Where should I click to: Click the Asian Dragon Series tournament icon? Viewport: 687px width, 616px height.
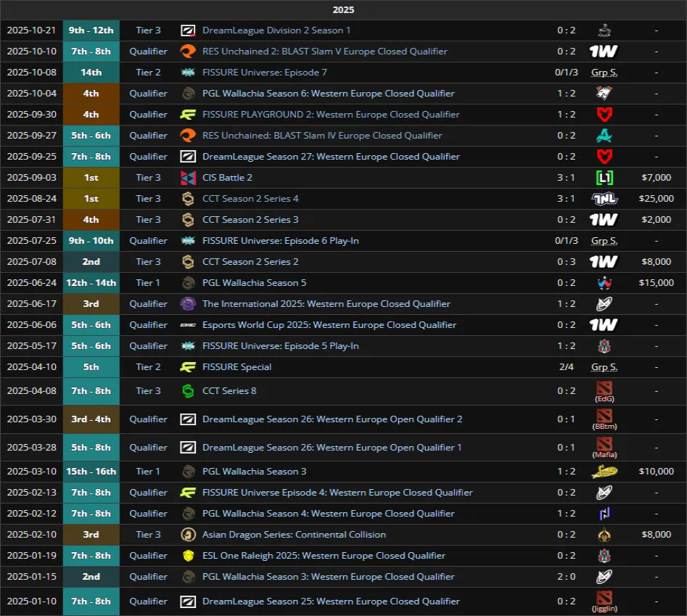pos(188,535)
